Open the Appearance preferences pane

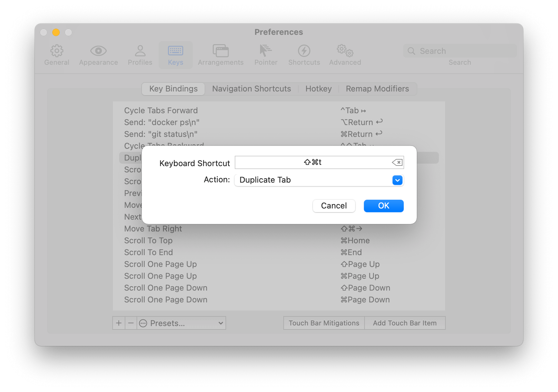98,55
